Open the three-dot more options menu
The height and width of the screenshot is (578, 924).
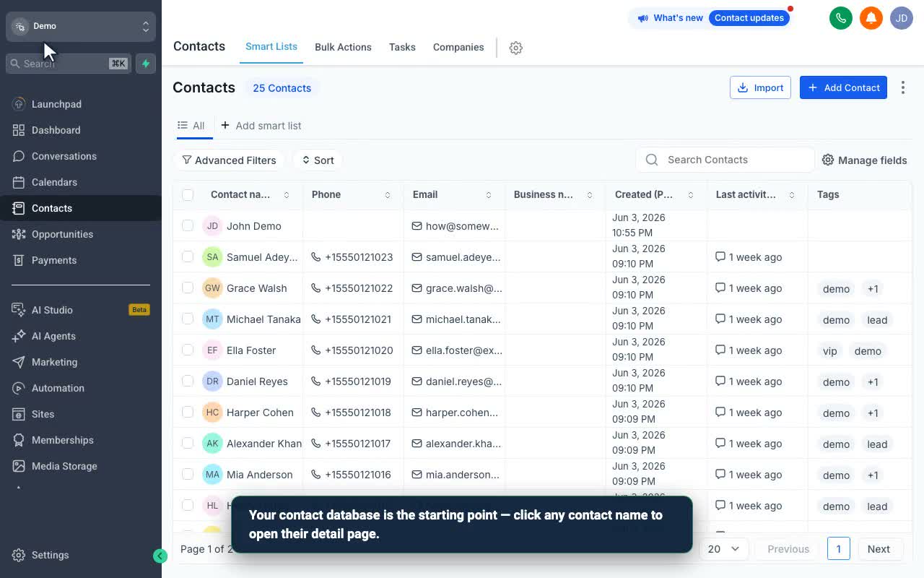click(903, 87)
